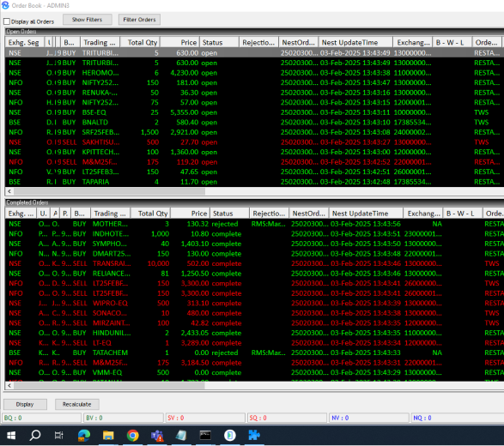Select VMM-EQ completed order row
Viewport: 504px width, 446px height.
point(254,372)
